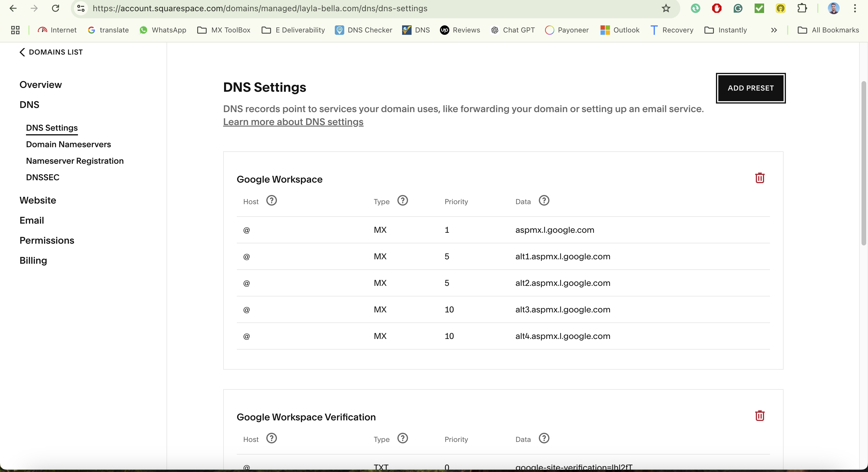The width and height of the screenshot is (868, 472).
Task: Click the browser forward arrow
Action: click(34, 9)
